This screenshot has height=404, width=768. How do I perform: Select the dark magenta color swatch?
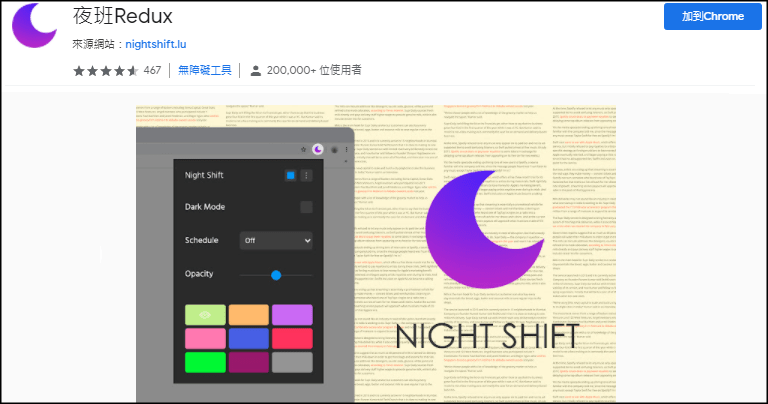pos(249,362)
